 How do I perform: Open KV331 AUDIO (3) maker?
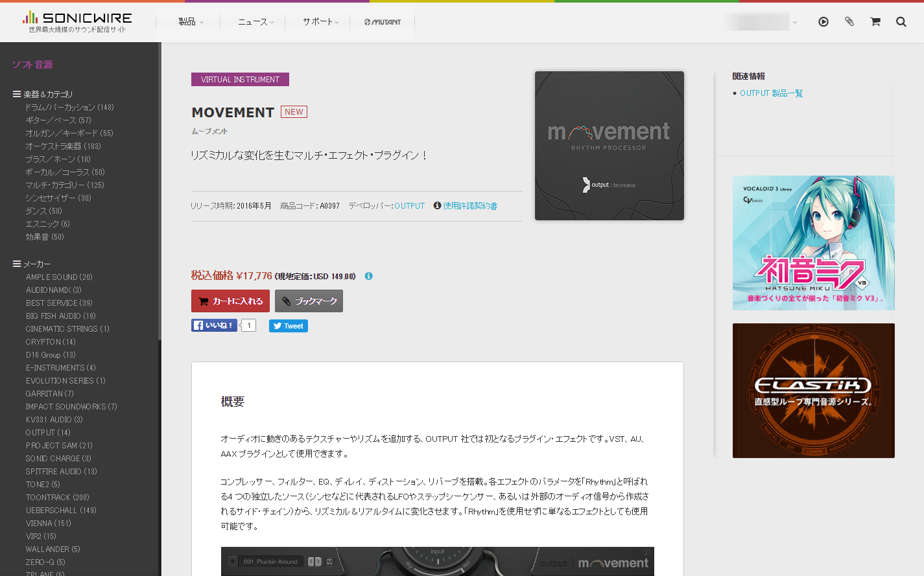pos(54,420)
